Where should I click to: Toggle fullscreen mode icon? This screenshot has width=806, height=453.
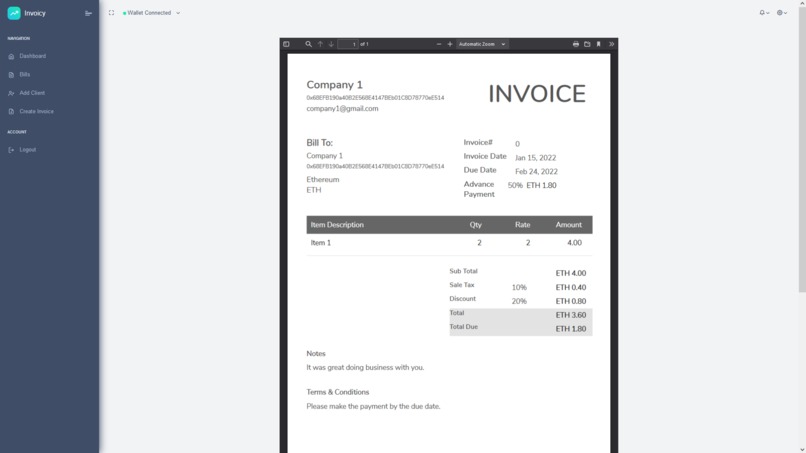[x=112, y=13]
